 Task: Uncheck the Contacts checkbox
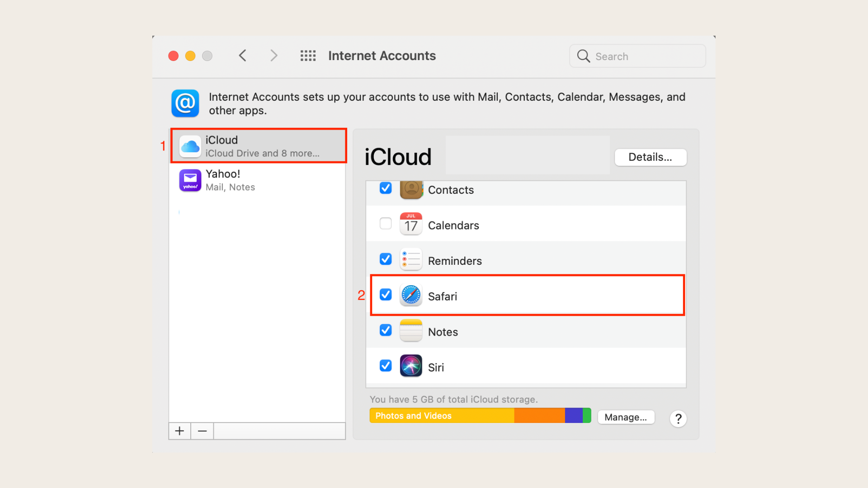[x=386, y=188]
